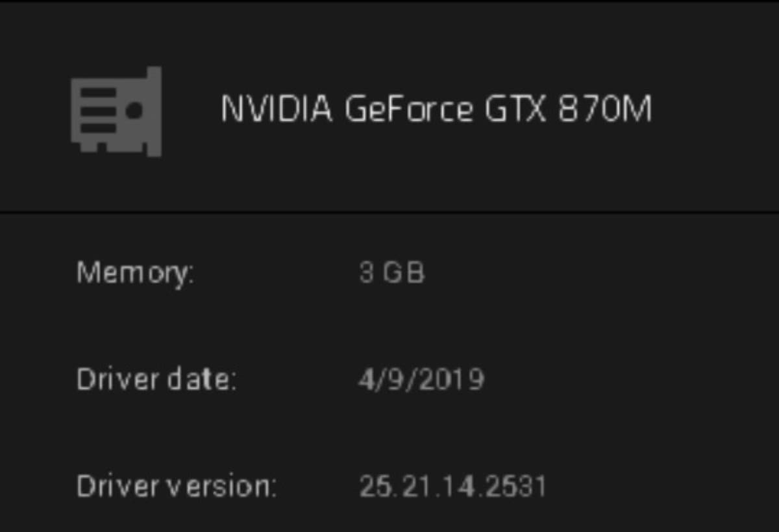Click the Memory label
This screenshot has width=779, height=532.
click(x=135, y=272)
